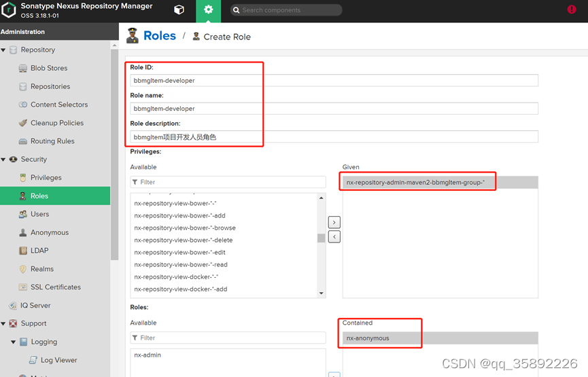Open the Browse cube icon
The width and height of the screenshot is (588, 377).
click(179, 10)
